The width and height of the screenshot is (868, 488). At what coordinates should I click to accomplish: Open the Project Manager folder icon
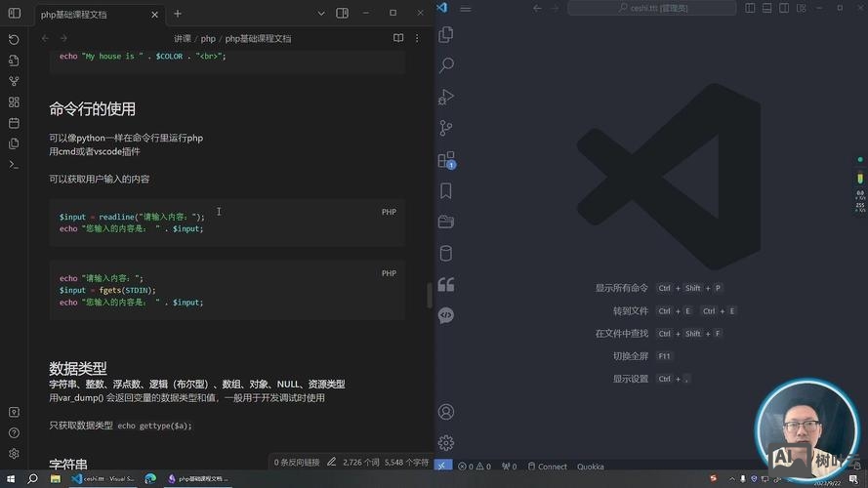(x=446, y=222)
